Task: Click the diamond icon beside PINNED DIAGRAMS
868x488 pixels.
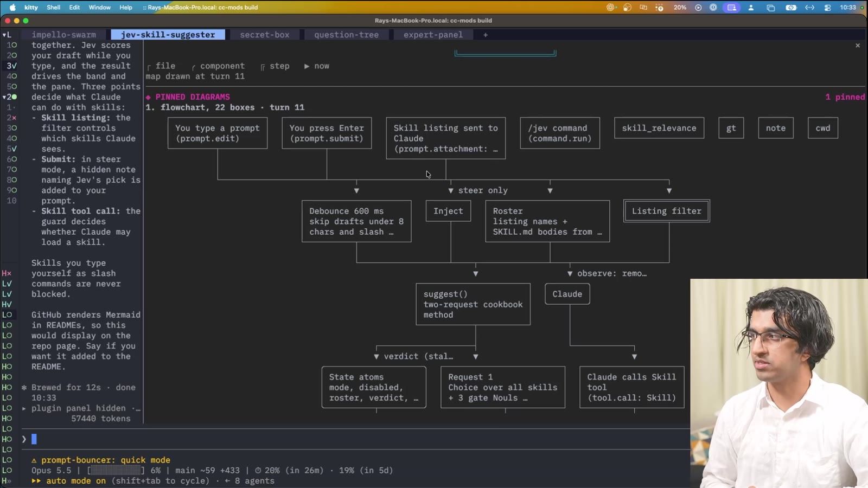Action: click(148, 97)
